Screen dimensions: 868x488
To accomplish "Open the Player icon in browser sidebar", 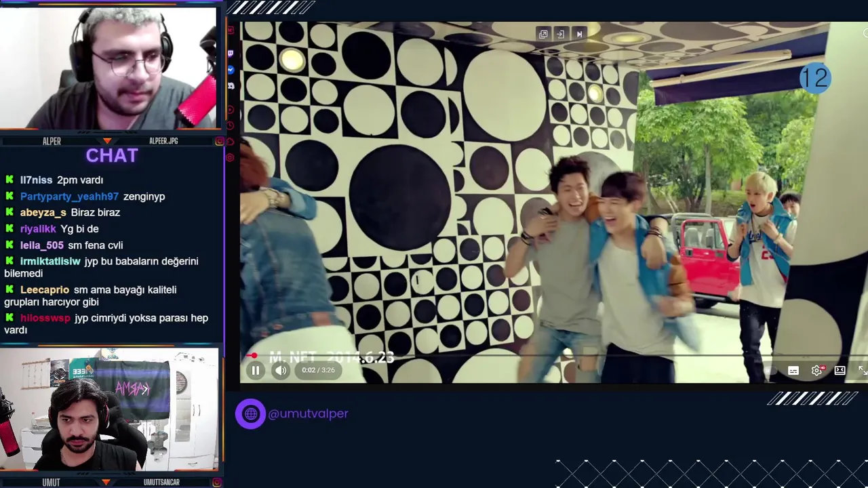I will click(231, 109).
